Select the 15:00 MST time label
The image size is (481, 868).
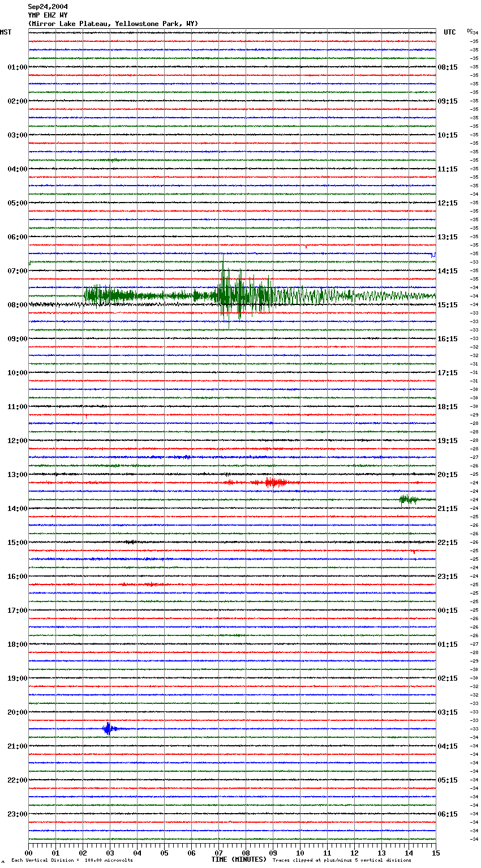pos(17,543)
